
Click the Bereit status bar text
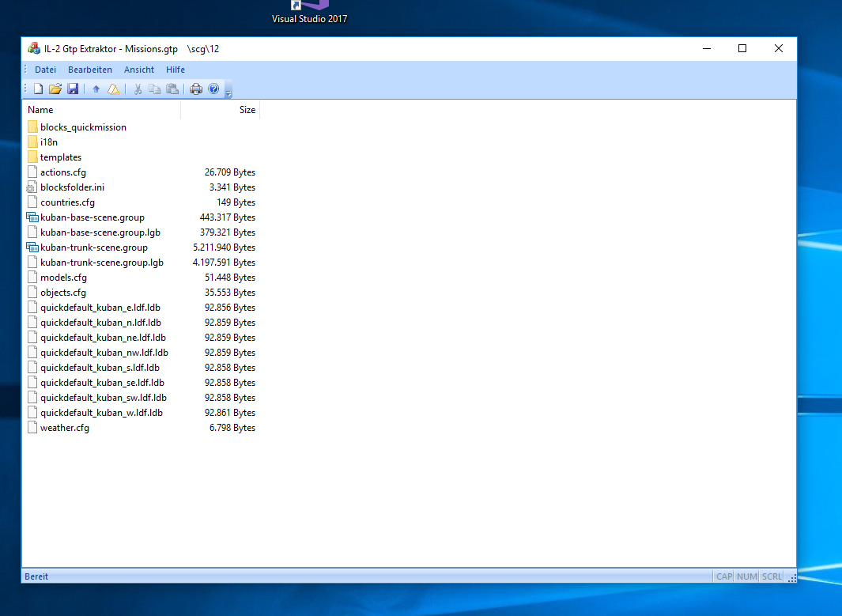[36, 576]
